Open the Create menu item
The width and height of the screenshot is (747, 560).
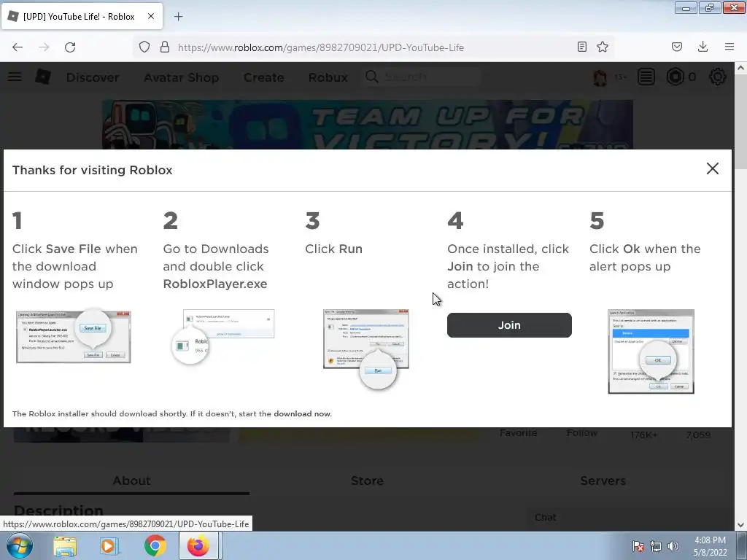click(x=263, y=77)
